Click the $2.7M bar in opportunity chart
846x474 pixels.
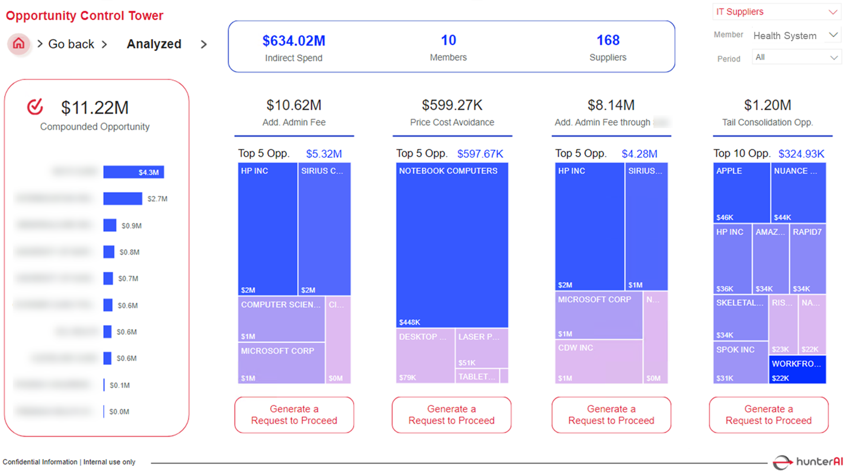(122, 199)
